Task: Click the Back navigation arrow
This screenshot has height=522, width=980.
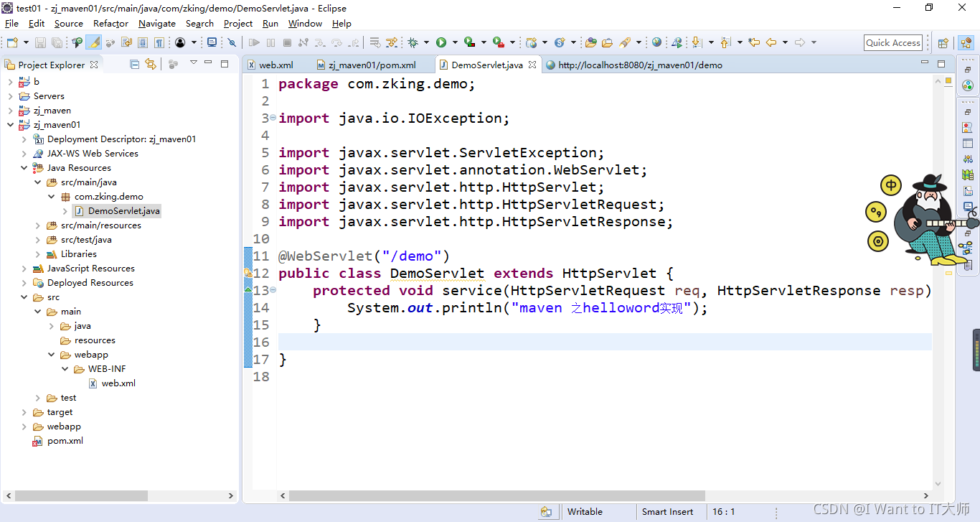Action: tap(771, 43)
